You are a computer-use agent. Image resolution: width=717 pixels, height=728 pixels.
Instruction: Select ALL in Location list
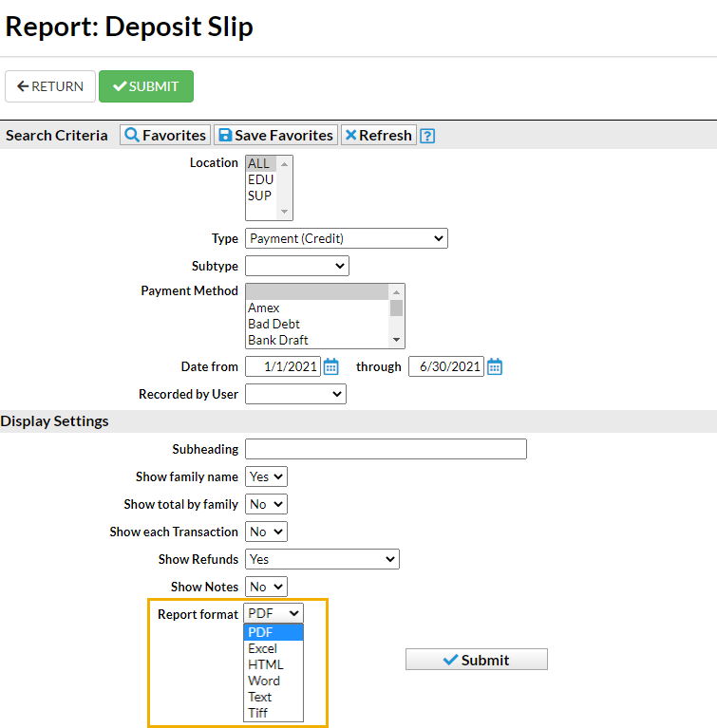click(261, 163)
